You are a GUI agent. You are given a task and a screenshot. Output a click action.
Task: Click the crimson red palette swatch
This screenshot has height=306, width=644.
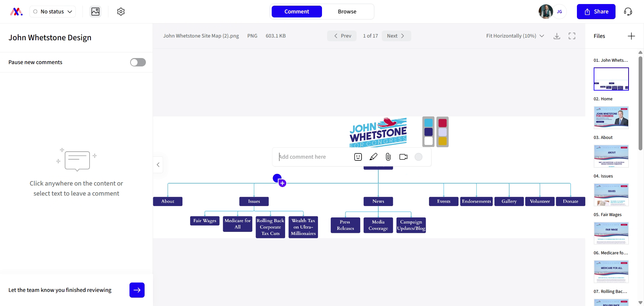442,123
